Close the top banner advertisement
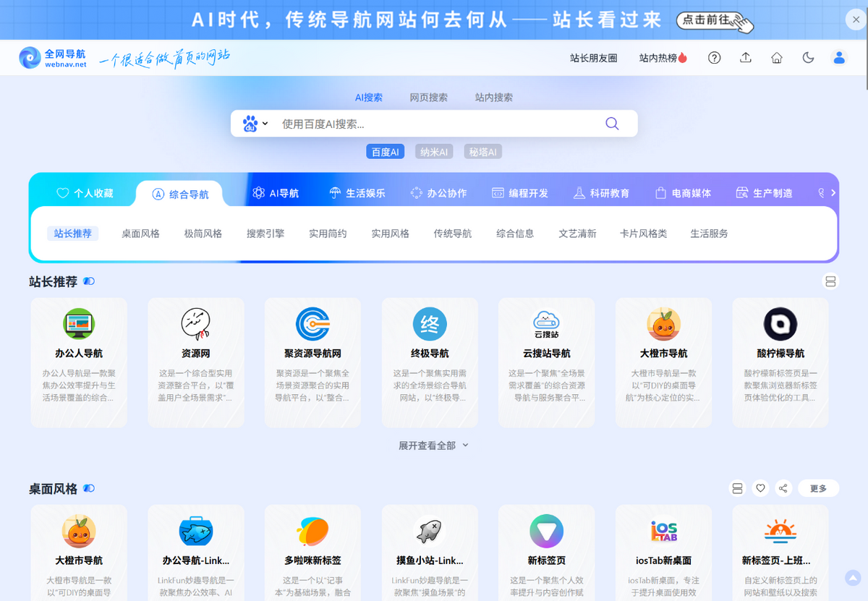 856,20
